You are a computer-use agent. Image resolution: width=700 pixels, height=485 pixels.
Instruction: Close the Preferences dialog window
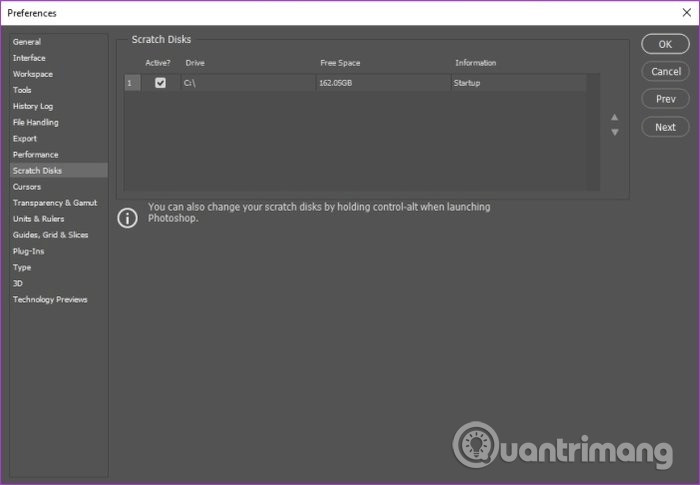[x=682, y=13]
